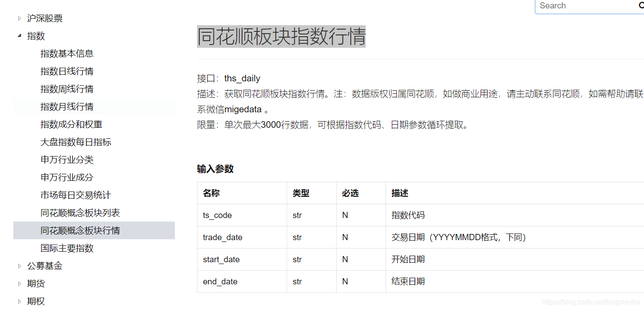Image resolution: width=644 pixels, height=310 pixels.
Task: Click the 同花顺板块指数行情 page title
Action: [x=281, y=36]
